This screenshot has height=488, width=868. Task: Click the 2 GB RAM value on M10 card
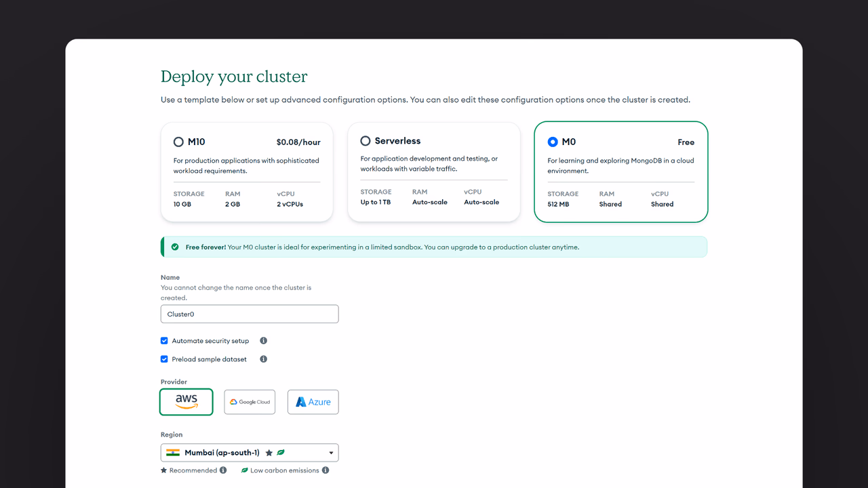click(x=233, y=204)
